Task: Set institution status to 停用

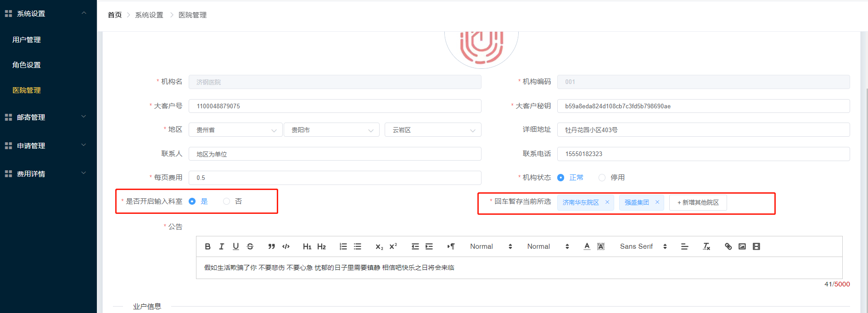Action: 602,178
